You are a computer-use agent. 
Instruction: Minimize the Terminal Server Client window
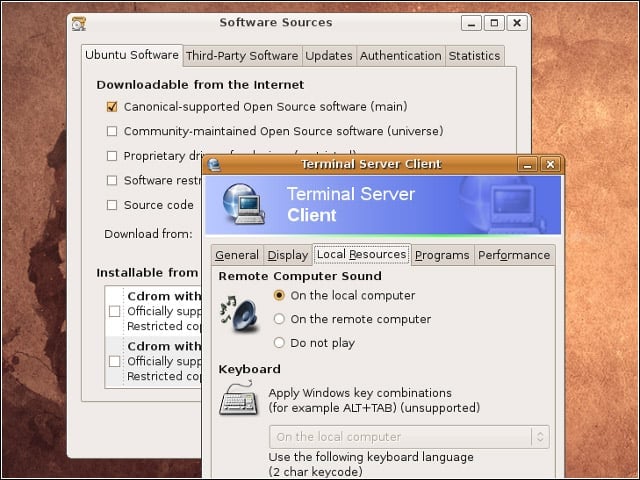pos(527,164)
